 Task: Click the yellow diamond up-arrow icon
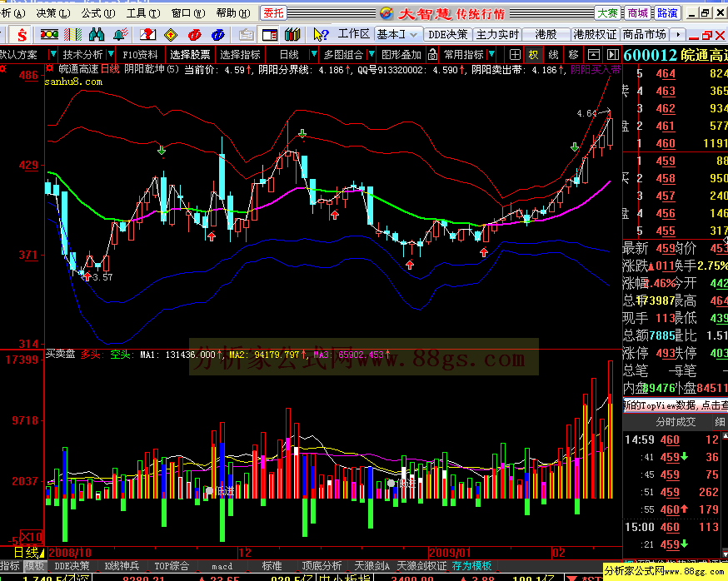click(x=171, y=34)
